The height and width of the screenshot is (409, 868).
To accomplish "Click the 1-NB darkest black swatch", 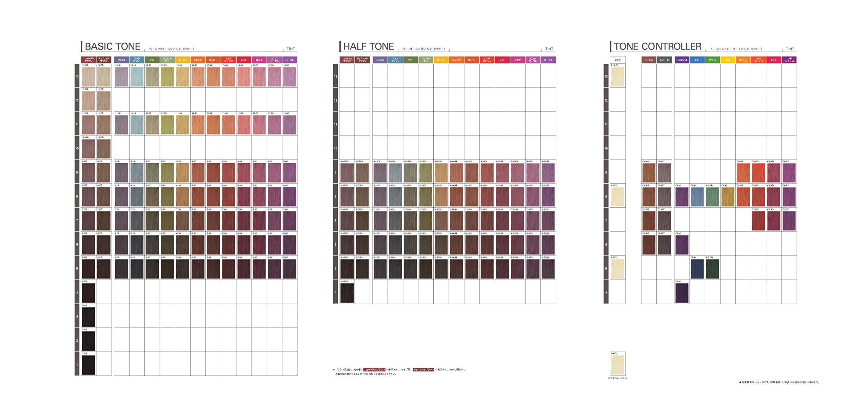I will coord(88,365).
